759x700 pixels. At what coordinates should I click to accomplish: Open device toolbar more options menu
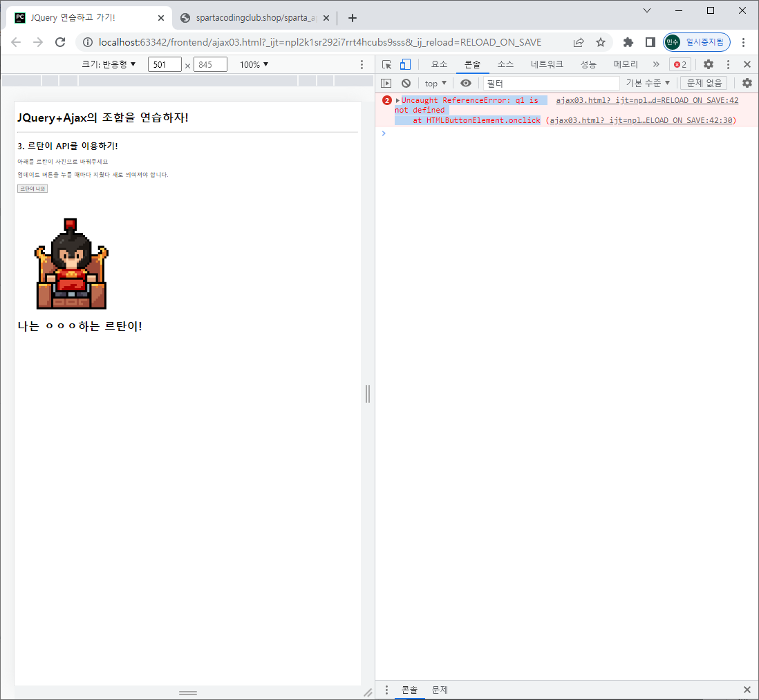[x=362, y=65]
